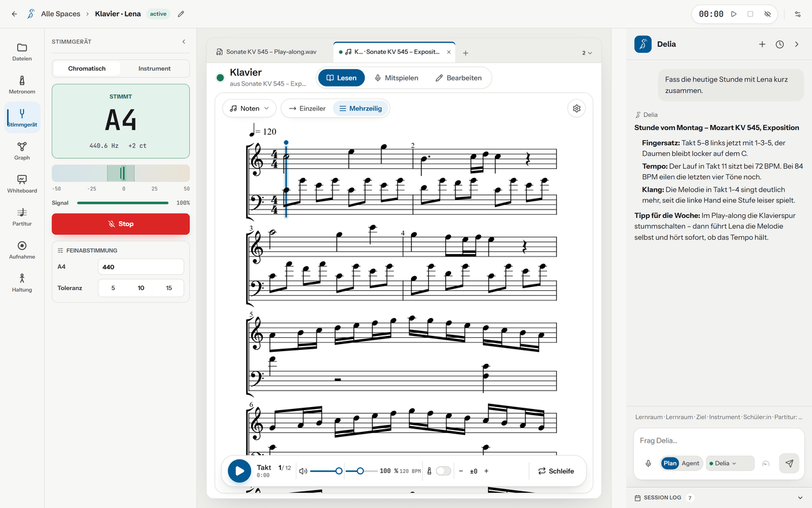Open the Partitur score panel
The image size is (812, 508).
click(x=22, y=217)
